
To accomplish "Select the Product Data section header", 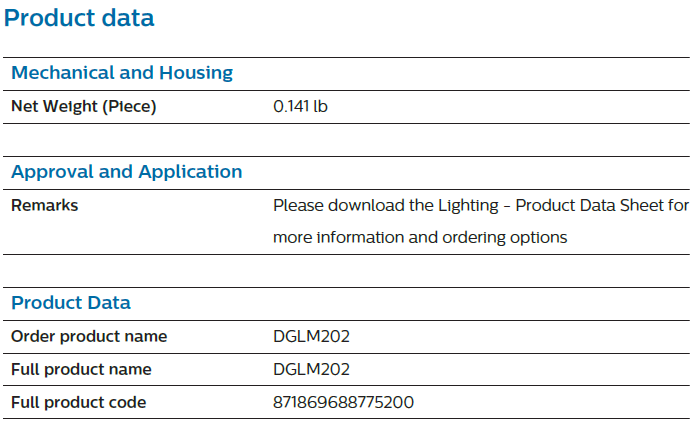I will pos(71,303).
